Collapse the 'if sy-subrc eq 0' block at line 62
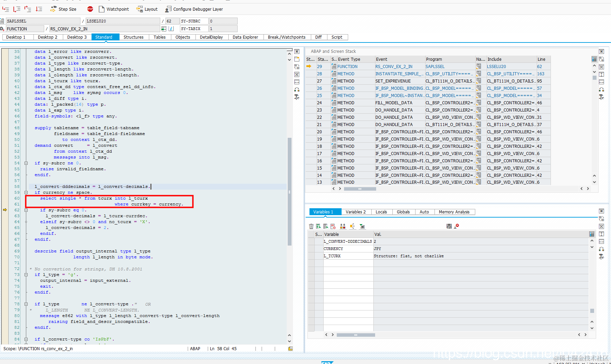 [x=26, y=210]
